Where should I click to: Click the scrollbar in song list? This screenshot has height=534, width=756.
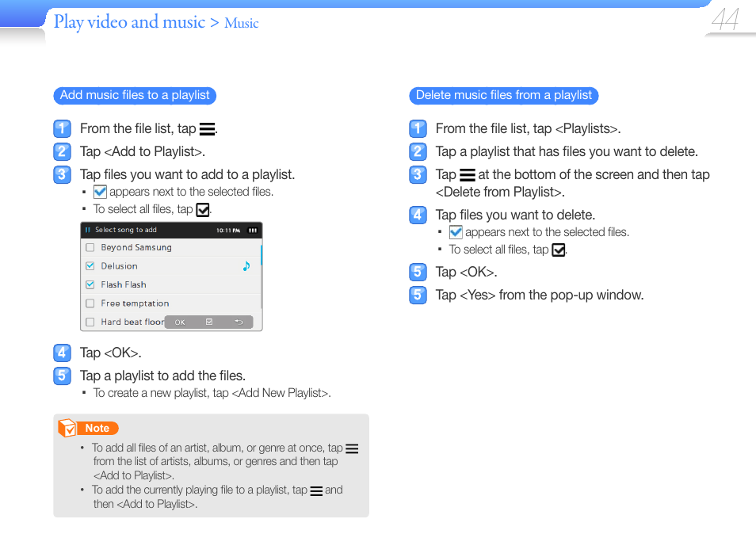pos(262,255)
